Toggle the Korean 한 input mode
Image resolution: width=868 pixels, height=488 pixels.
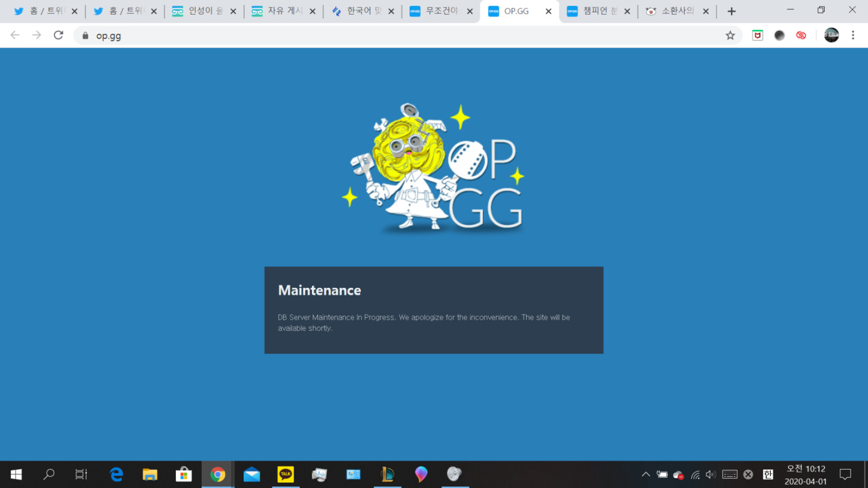768,474
